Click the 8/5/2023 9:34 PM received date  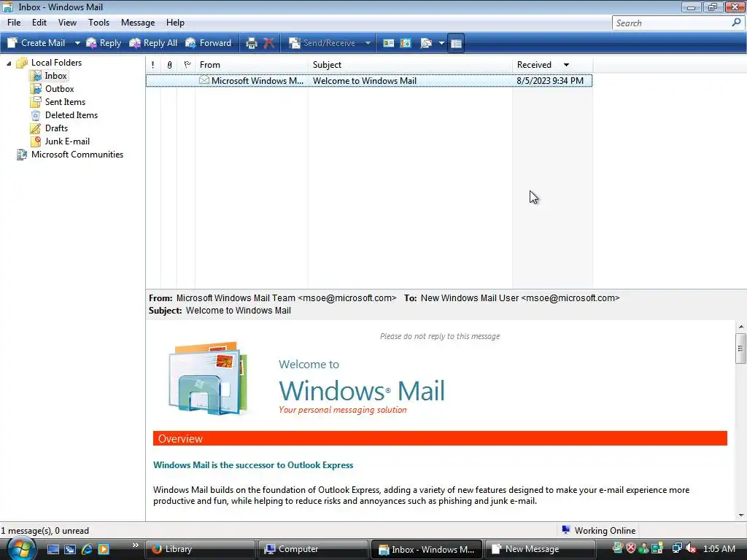coord(550,80)
